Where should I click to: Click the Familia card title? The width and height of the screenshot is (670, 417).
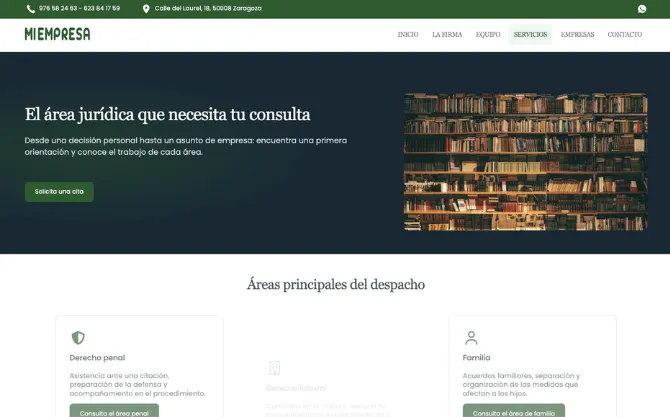click(x=476, y=358)
